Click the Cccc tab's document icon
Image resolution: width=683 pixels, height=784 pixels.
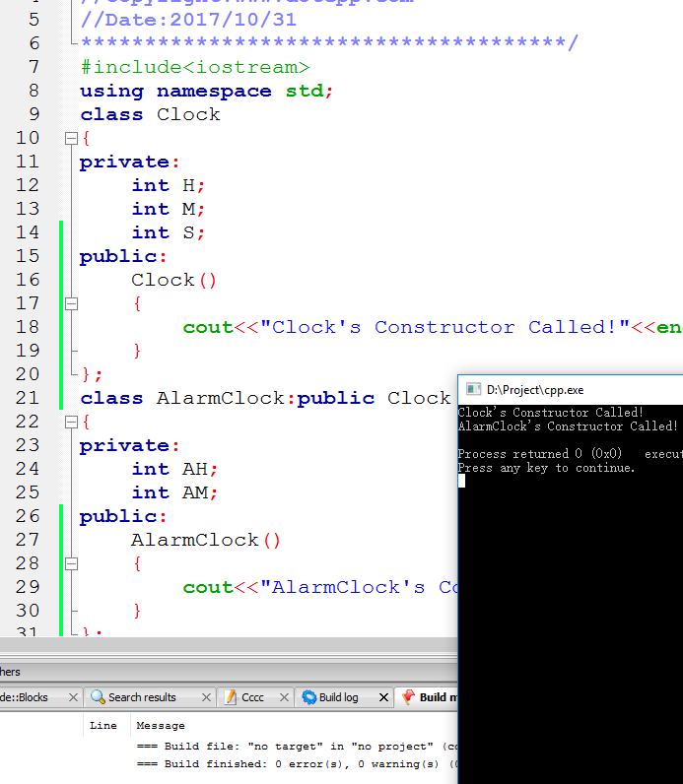[232, 697]
